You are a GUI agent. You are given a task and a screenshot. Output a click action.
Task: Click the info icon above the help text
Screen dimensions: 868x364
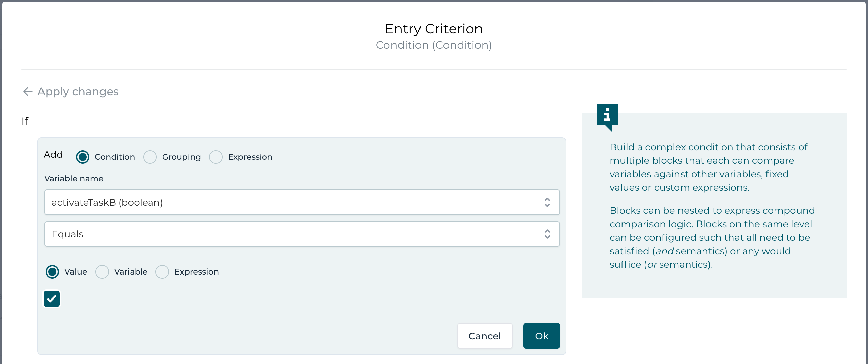[x=607, y=115]
